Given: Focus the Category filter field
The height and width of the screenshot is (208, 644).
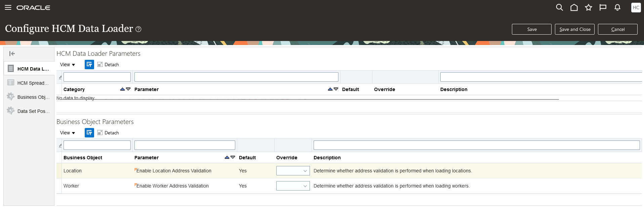Looking at the screenshot, I should click(97, 77).
